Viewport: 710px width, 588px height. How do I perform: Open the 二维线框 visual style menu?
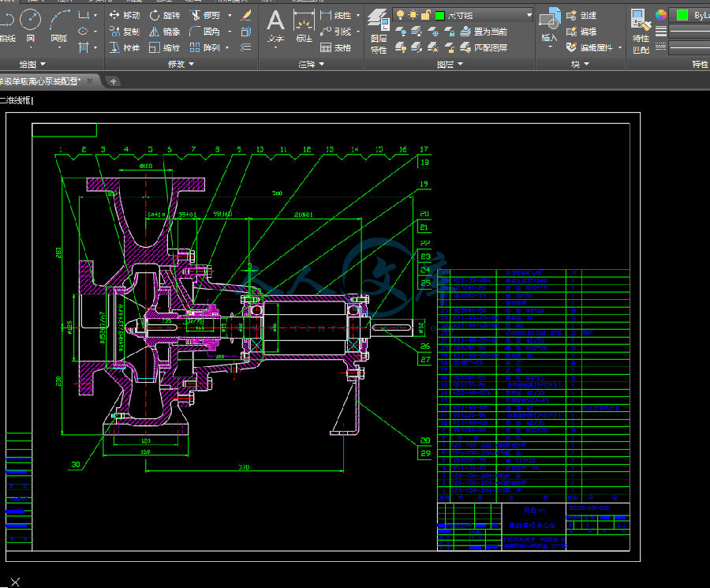(x=17, y=100)
